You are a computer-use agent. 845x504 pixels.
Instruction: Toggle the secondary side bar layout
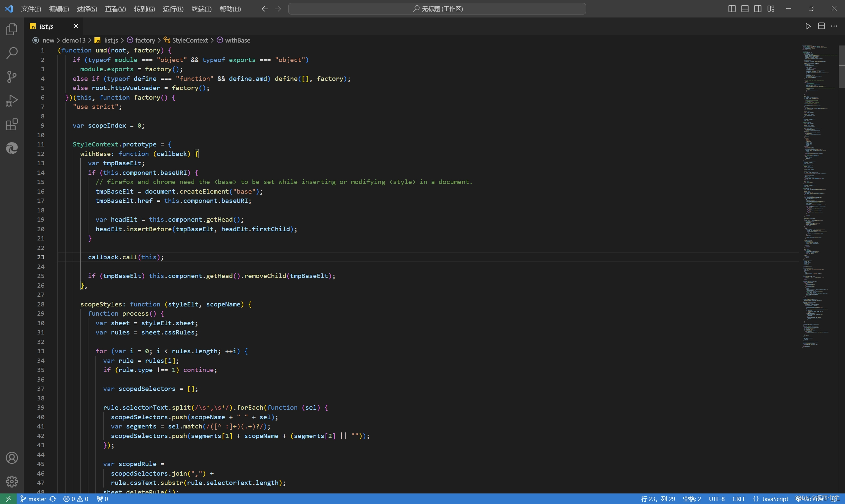coord(757,9)
